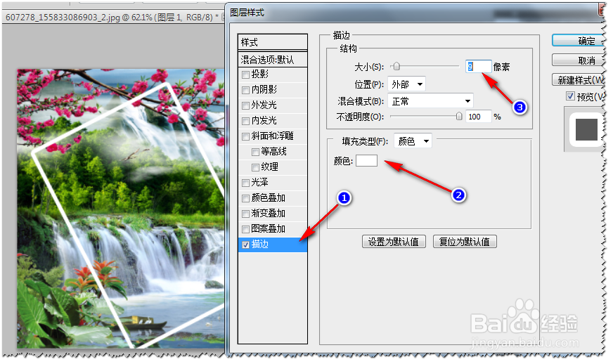
Task: Enable the 等高线 checkbox
Action: point(255,152)
